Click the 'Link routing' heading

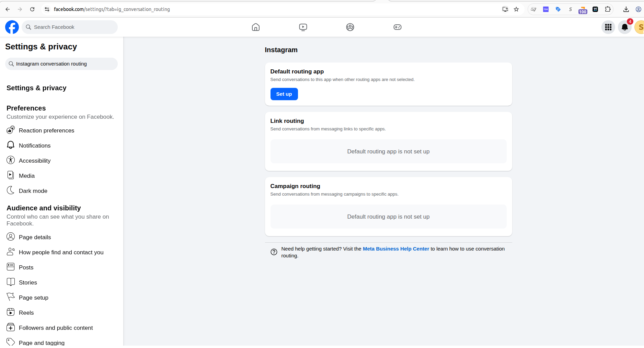tap(287, 121)
